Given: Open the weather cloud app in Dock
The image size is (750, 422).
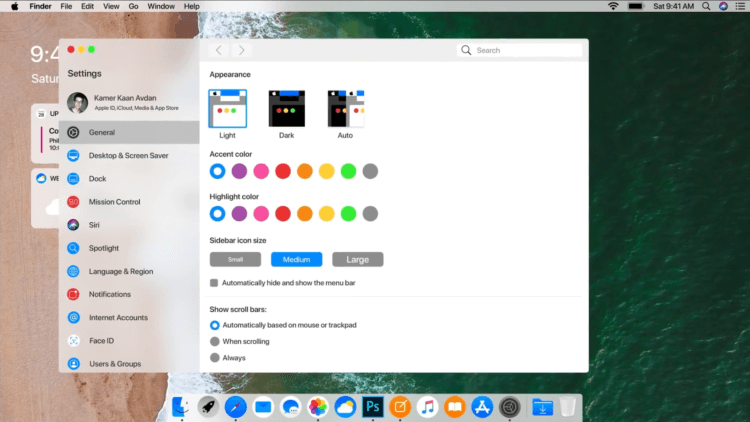Looking at the screenshot, I should point(345,407).
